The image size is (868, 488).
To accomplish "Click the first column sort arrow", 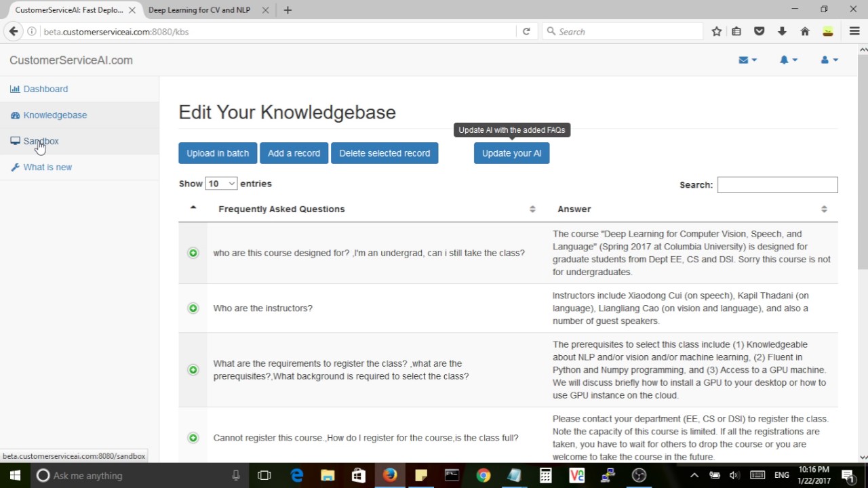I will tap(193, 207).
